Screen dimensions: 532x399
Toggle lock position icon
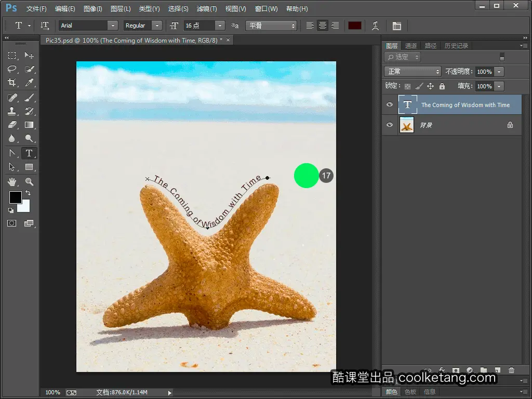(x=430, y=86)
